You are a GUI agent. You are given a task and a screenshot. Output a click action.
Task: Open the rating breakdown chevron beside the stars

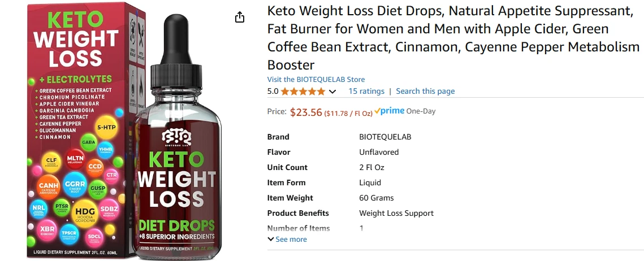[332, 92]
